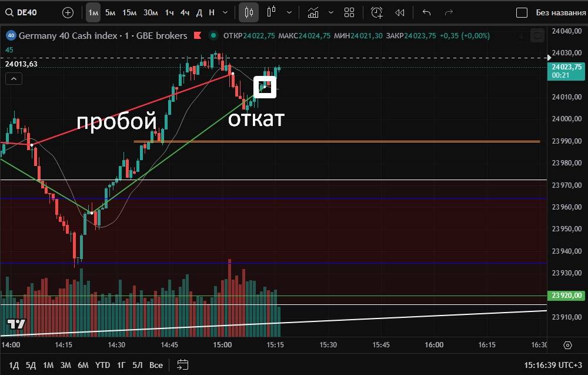Click the add symbol plus icon
The width and height of the screenshot is (588, 375).
(68, 12)
